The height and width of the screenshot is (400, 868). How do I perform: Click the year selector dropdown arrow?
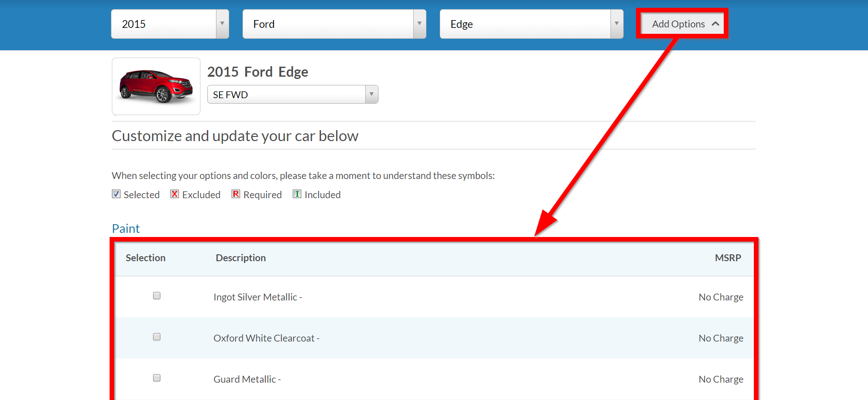(222, 24)
